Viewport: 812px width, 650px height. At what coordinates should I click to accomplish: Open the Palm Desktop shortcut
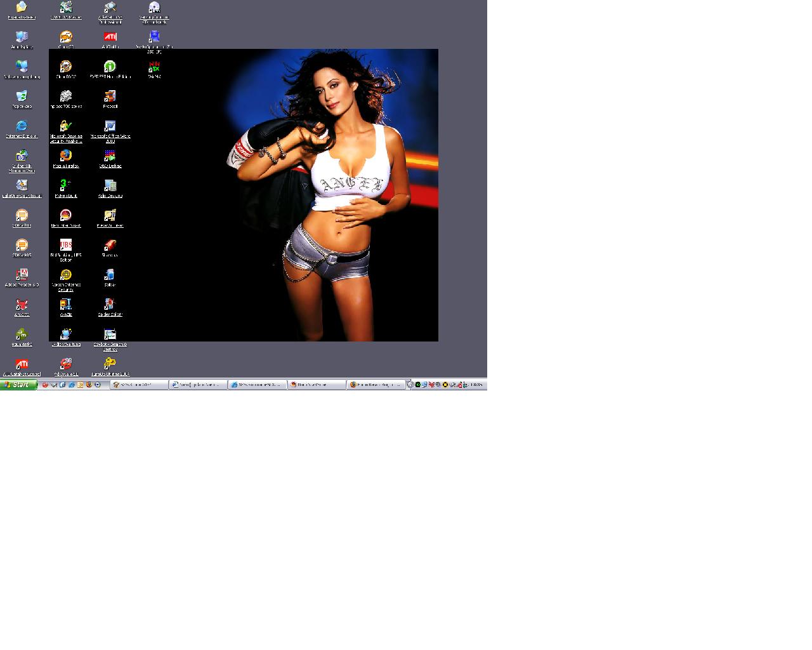point(110,186)
